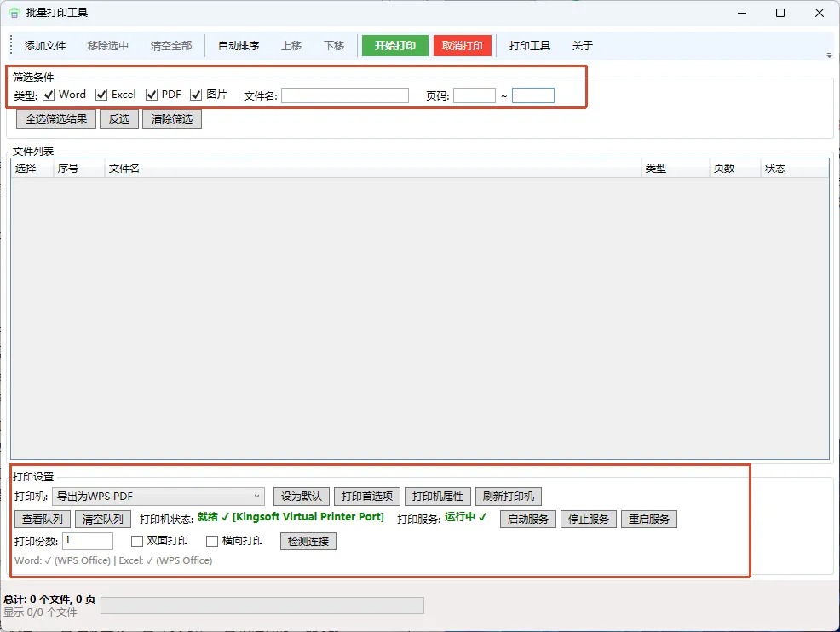Click the batch print tool app icon

coord(14,13)
